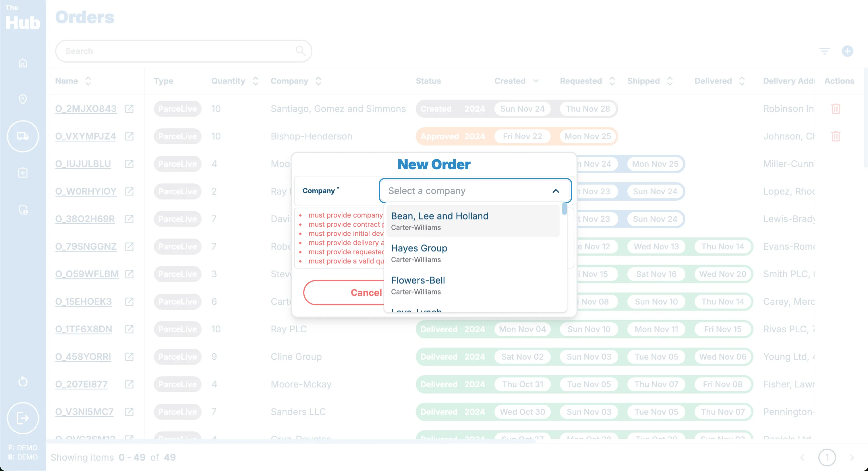Open order O_207EI877 external link icon
The height and width of the screenshot is (471, 868).
[x=129, y=384]
